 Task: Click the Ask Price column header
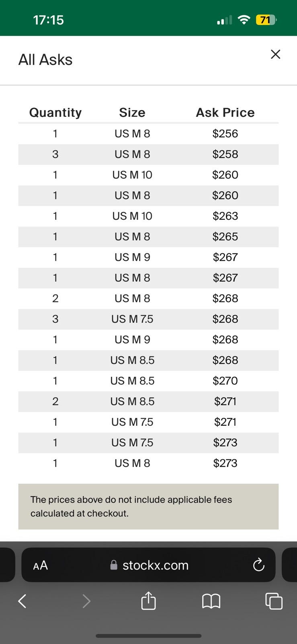point(225,112)
